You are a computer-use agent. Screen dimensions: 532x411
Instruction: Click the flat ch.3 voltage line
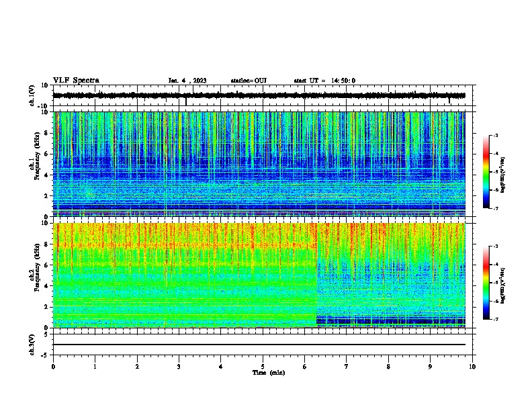259,345
